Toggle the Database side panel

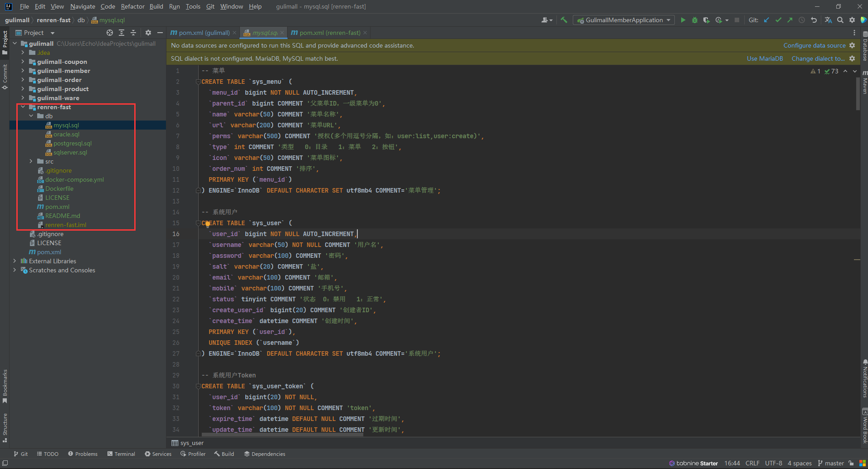(x=864, y=48)
